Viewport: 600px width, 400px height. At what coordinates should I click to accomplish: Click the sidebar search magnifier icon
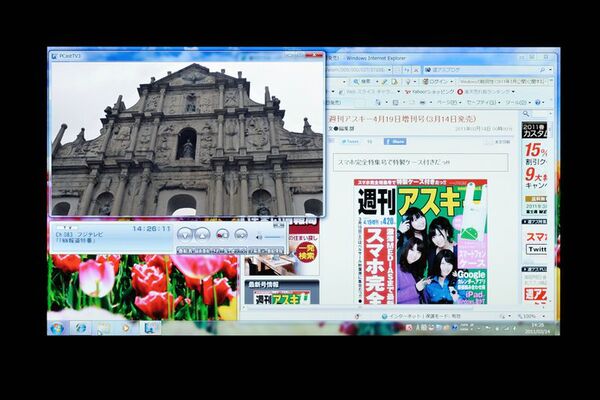[526, 114]
